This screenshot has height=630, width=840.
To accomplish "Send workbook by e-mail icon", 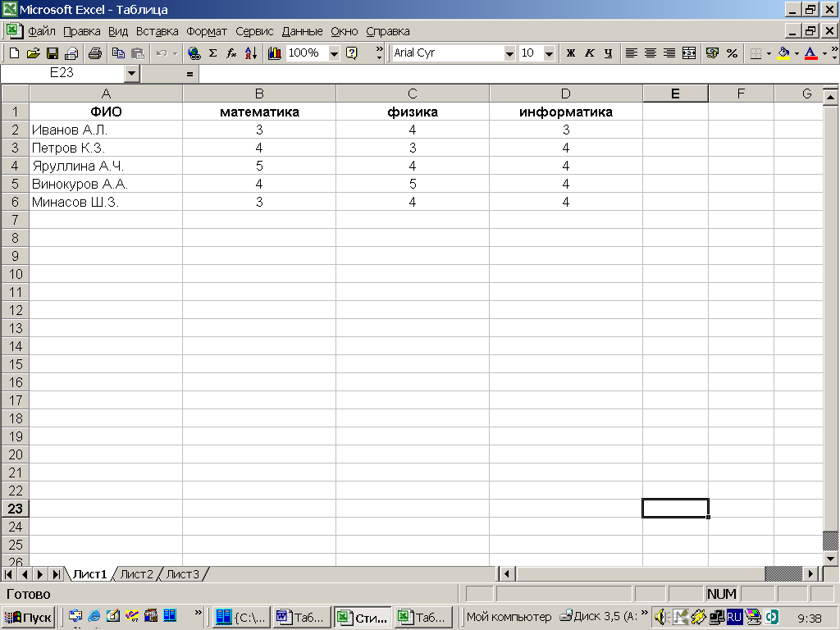I will (71, 53).
